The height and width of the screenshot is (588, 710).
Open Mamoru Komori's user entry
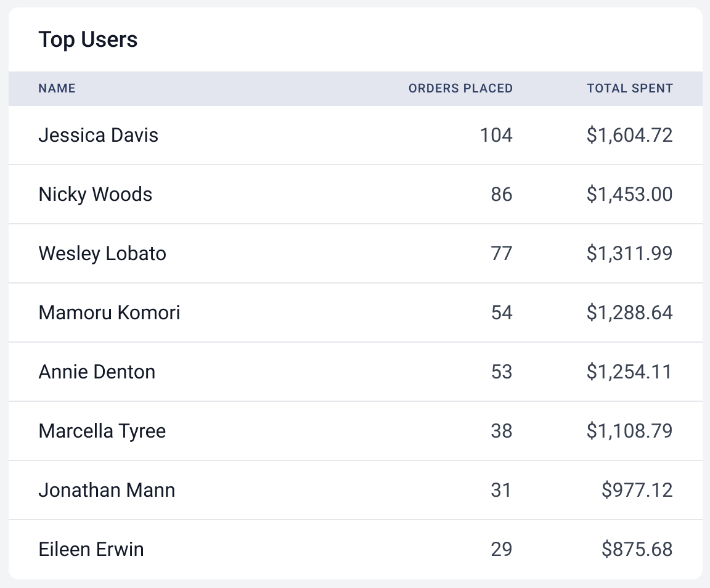point(109,312)
